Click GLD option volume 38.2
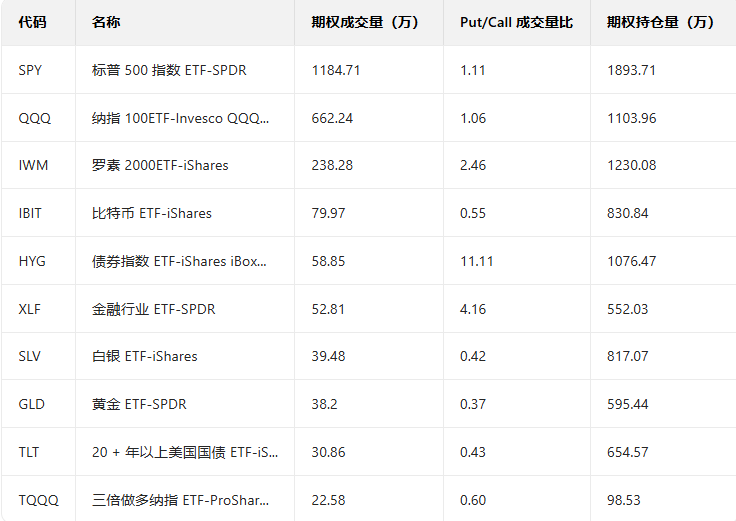The height and width of the screenshot is (521, 736). coord(324,405)
